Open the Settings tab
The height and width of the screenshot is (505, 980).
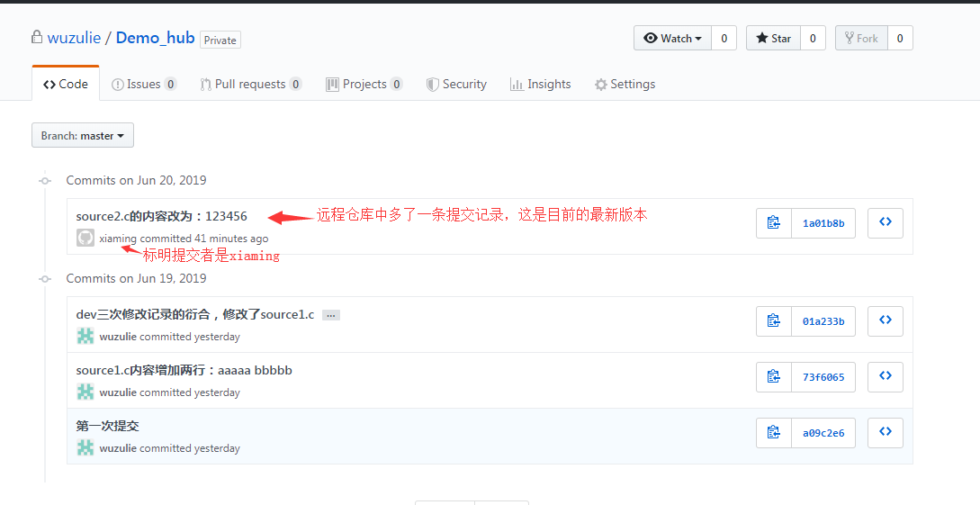(x=625, y=84)
